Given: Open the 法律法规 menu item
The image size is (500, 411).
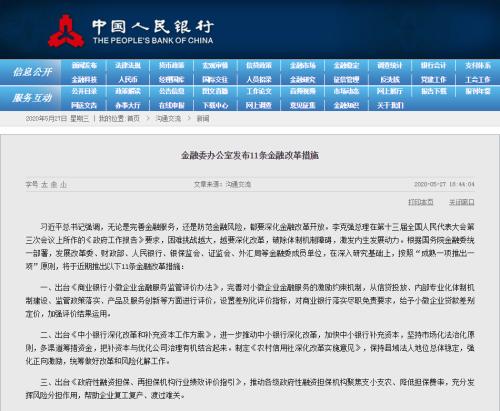Looking at the screenshot, I should click(128, 65).
